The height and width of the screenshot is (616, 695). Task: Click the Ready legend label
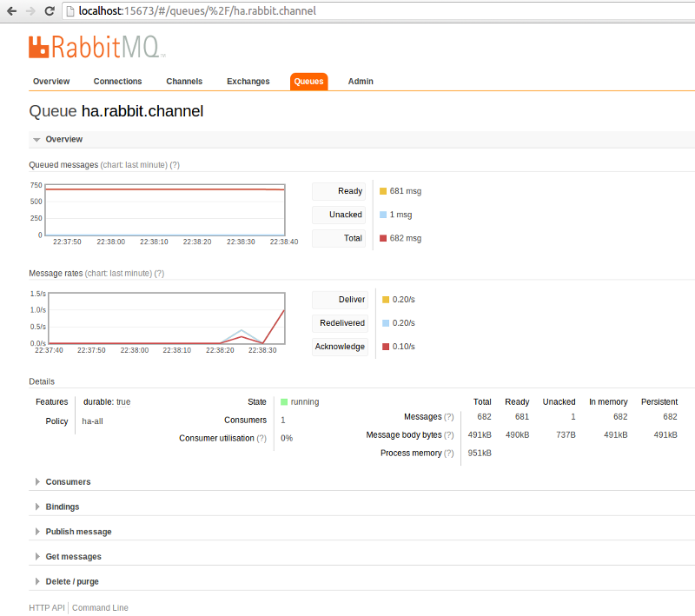339,191
